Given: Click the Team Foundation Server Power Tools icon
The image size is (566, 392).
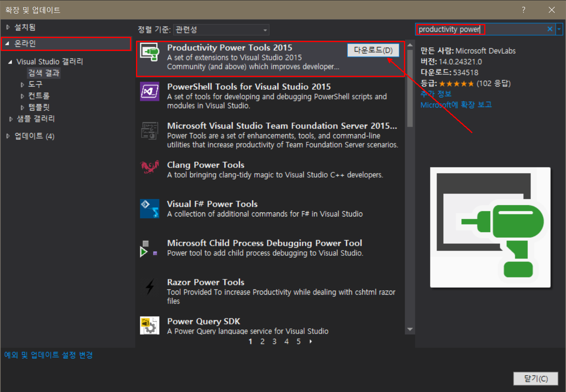Looking at the screenshot, I should [x=150, y=131].
